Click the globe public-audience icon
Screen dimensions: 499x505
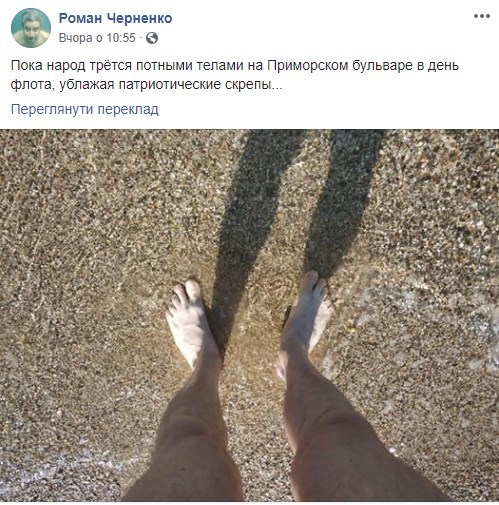152,38
